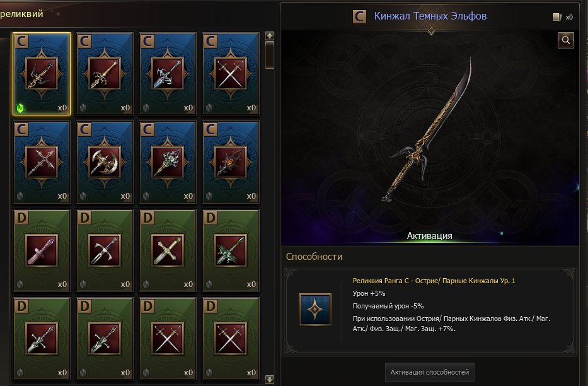Click scroll down arrow of relic list

click(x=269, y=379)
